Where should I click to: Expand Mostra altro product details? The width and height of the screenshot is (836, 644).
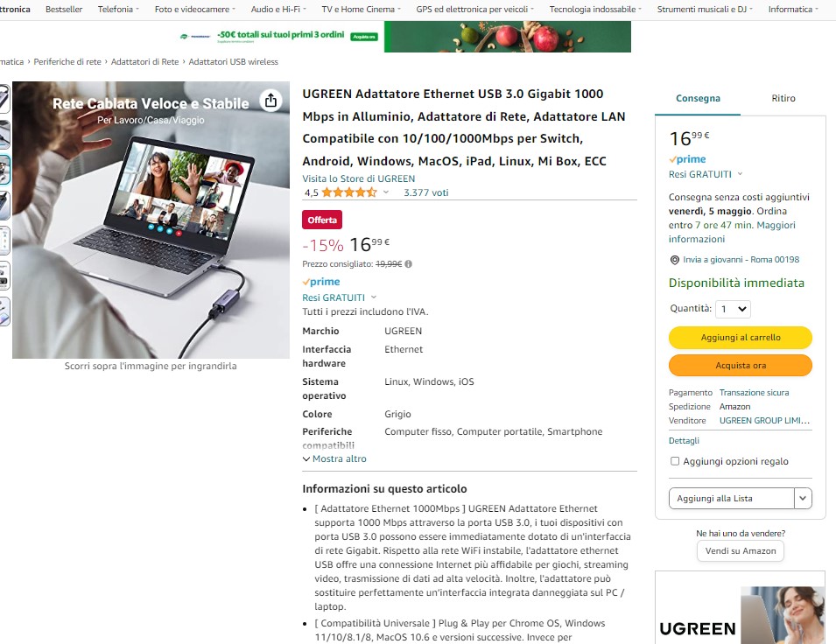pyautogui.click(x=334, y=459)
